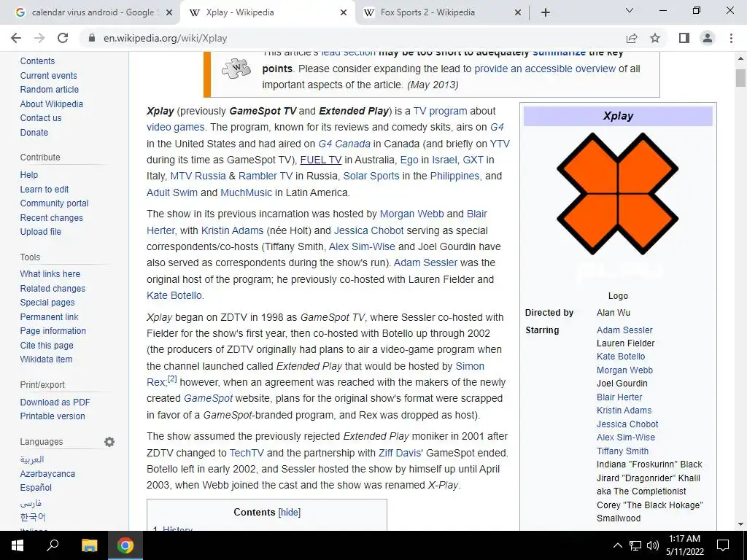Viewport: 747px width, 560px height.
Task: Open language settings gear icon
Action: coord(109,442)
